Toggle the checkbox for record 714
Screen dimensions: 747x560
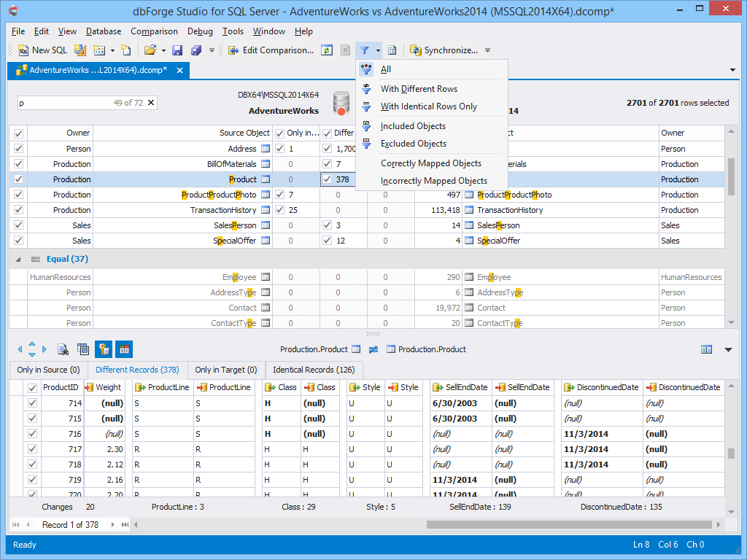click(x=31, y=402)
